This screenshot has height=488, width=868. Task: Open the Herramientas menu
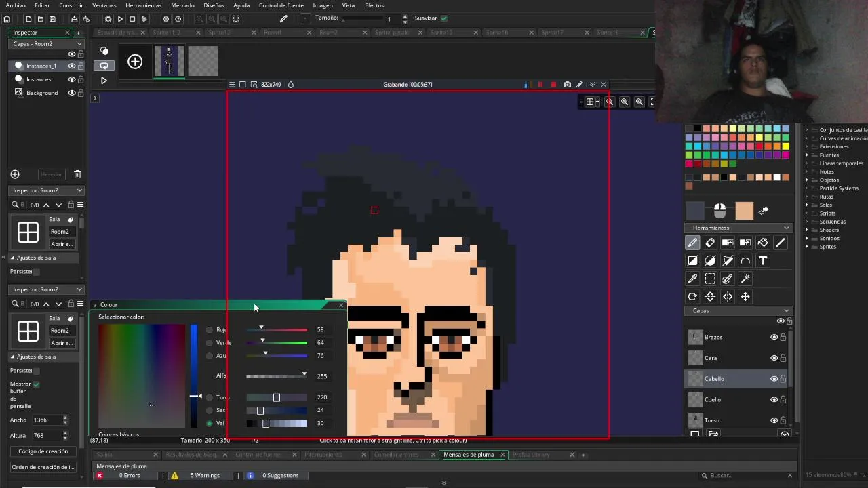(143, 5)
